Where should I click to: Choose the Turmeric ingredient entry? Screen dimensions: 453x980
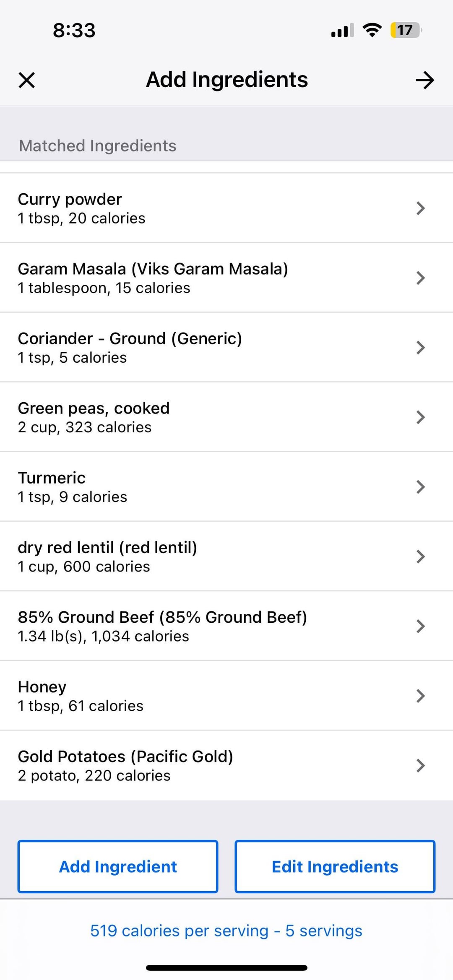pyautogui.click(x=52, y=478)
